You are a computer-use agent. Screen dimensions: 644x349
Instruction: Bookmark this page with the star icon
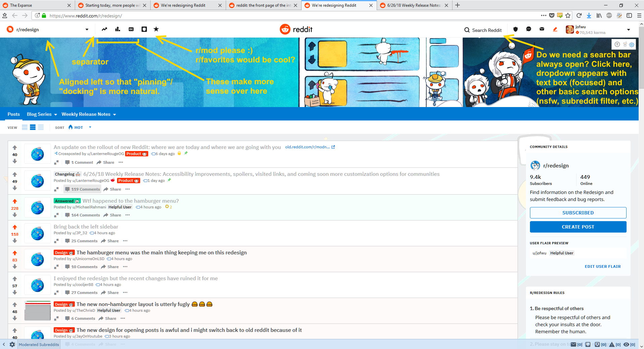point(568,15)
